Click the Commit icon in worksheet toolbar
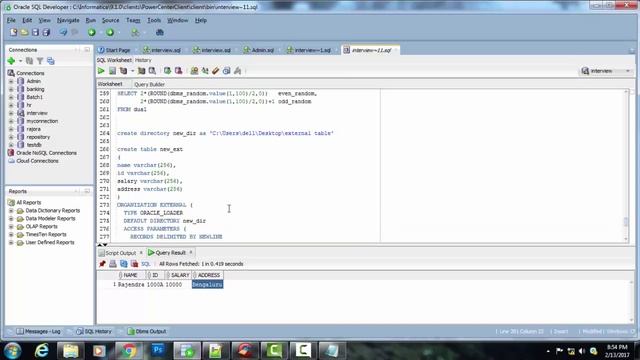 (167, 71)
